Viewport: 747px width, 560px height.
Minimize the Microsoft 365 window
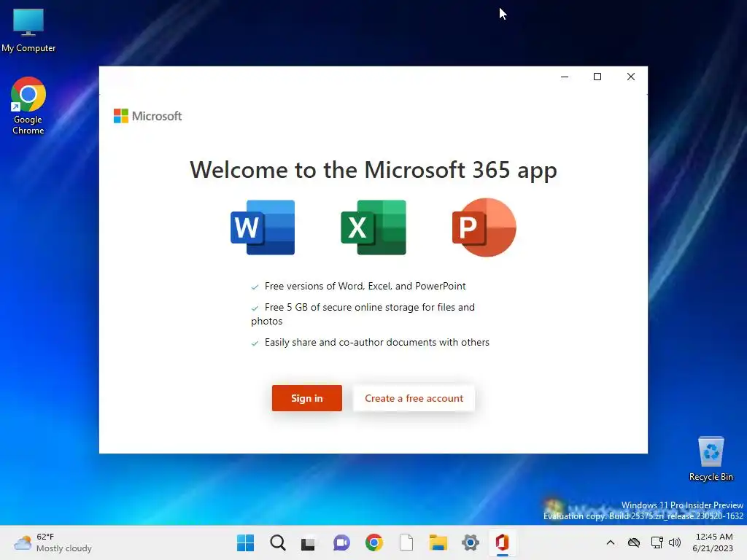565,77
